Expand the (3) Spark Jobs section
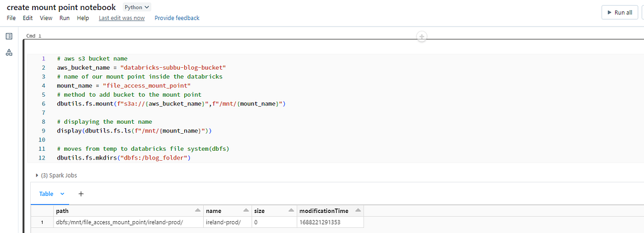Screen dimensions: 644x233 coord(57,175)
